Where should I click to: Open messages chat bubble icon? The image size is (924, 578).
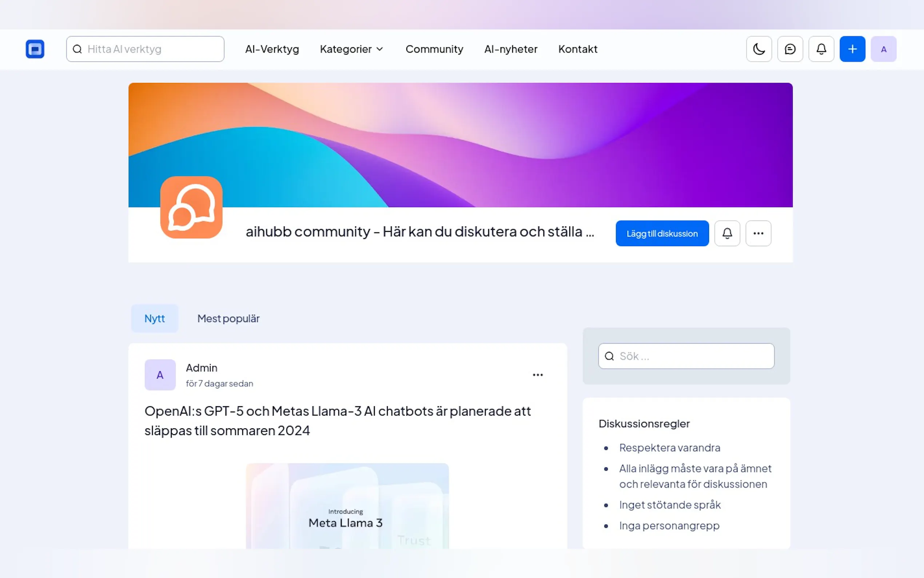pos(790,49)
